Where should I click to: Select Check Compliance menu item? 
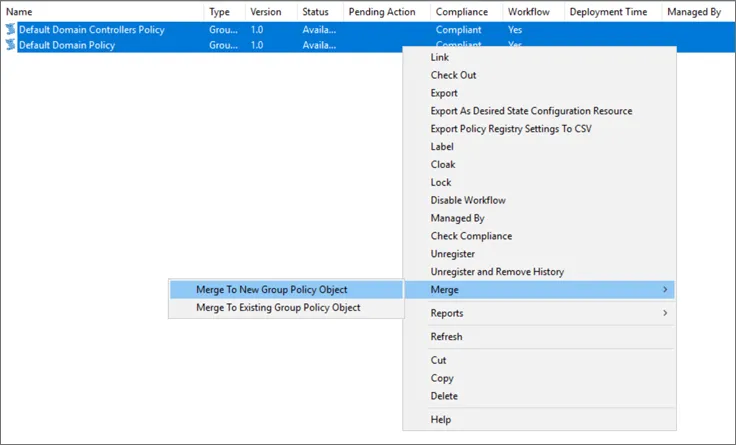click(x=471, y=236)
